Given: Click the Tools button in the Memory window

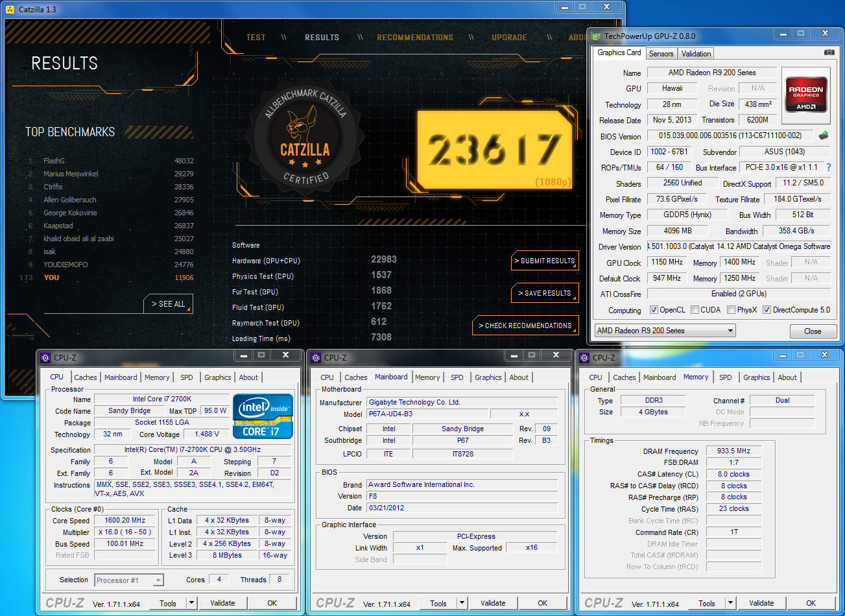Looking at the screenshot, I should [x=707, y=603].
